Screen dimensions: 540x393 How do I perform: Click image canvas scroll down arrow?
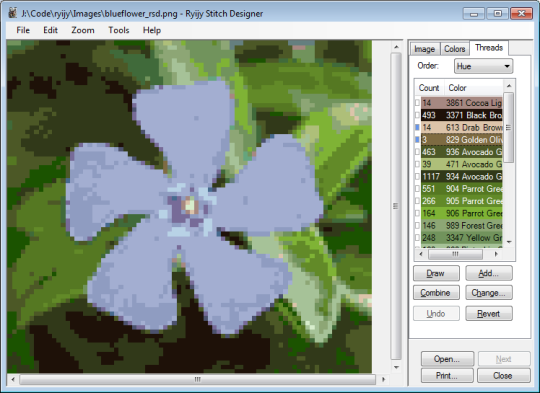tap(396, 367)
